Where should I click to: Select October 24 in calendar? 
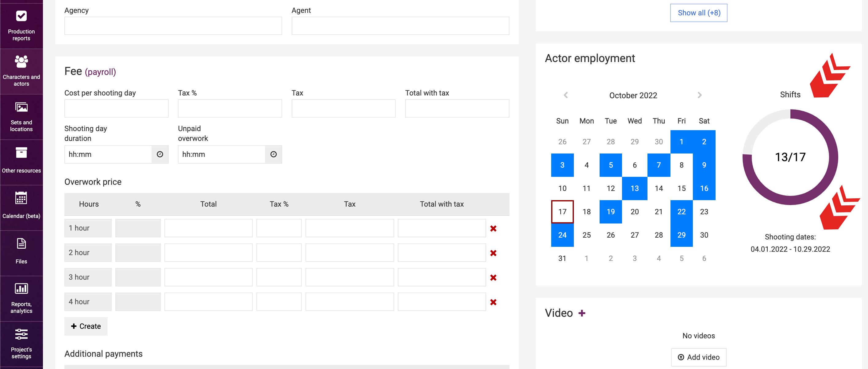tap(563, 235)
